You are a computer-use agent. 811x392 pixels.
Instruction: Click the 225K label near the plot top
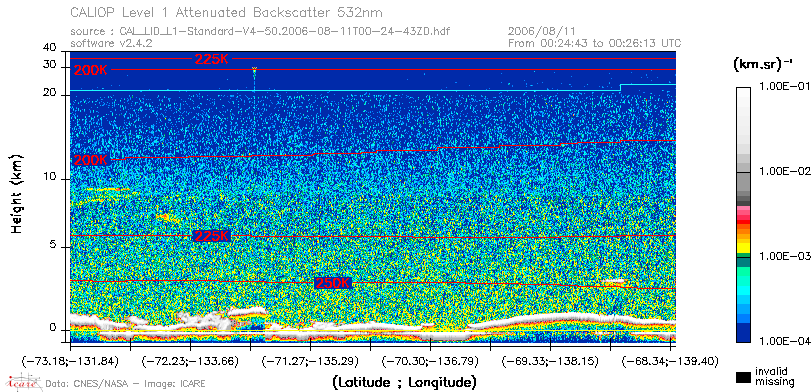click(x=211, y=59)
